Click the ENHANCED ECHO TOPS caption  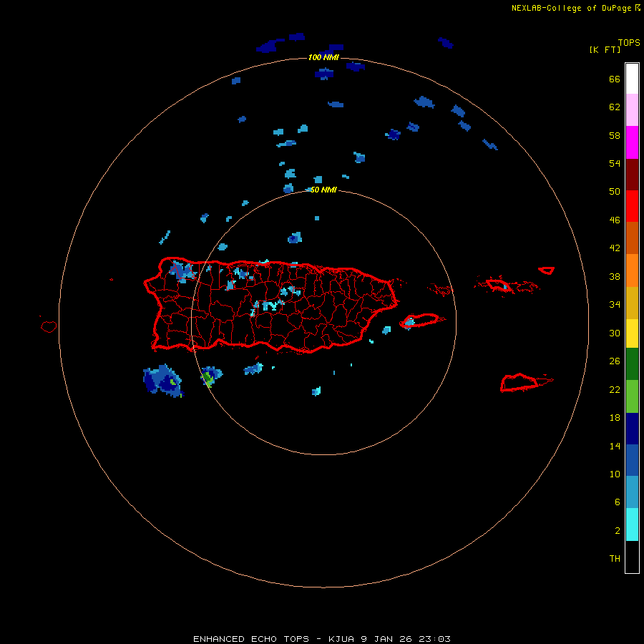(x=251, y=639)
